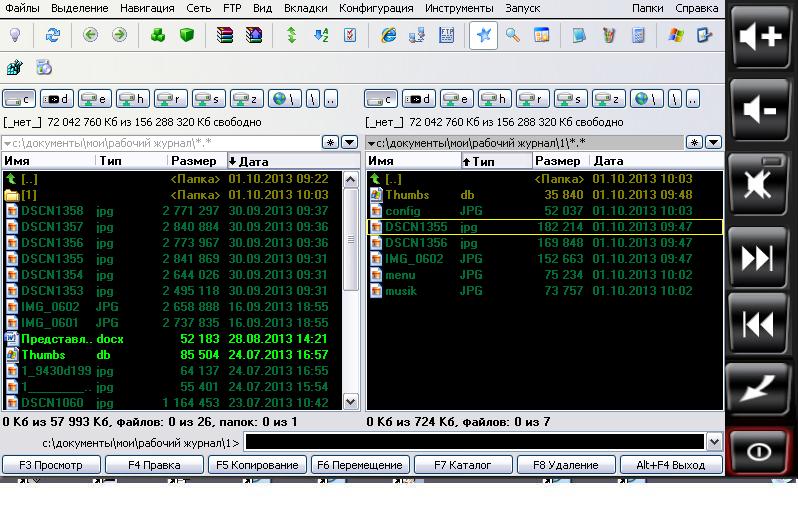Click the refresh panel toolbar icon
The width and height of the screenshot is (798, 512).
click(52, 35)
